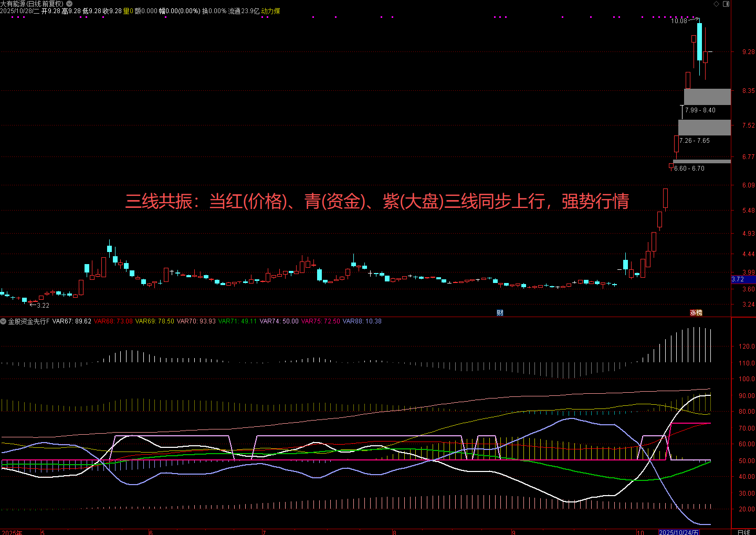756x535 pixels.
Task: Click the 2025年 label on the time axis
Action: [x=12, y=532]
